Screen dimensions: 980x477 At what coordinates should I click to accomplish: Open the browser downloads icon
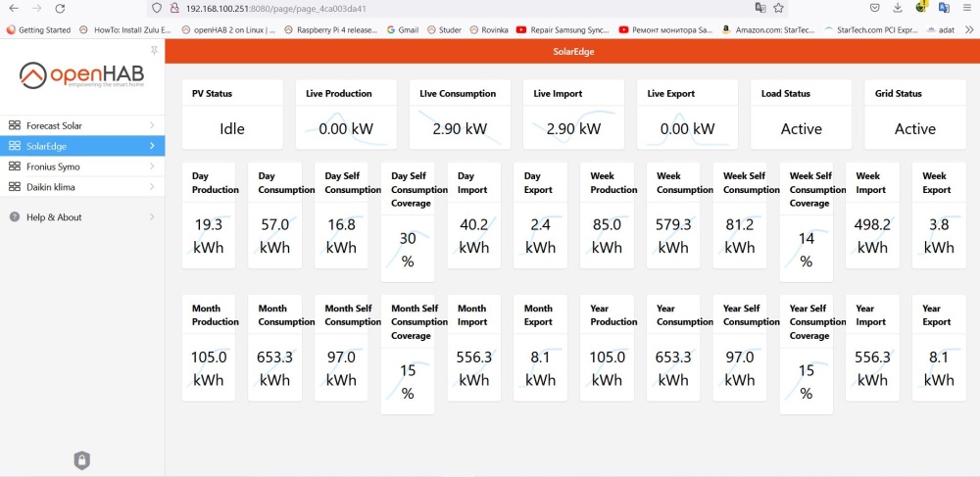(x=897, y=8)
